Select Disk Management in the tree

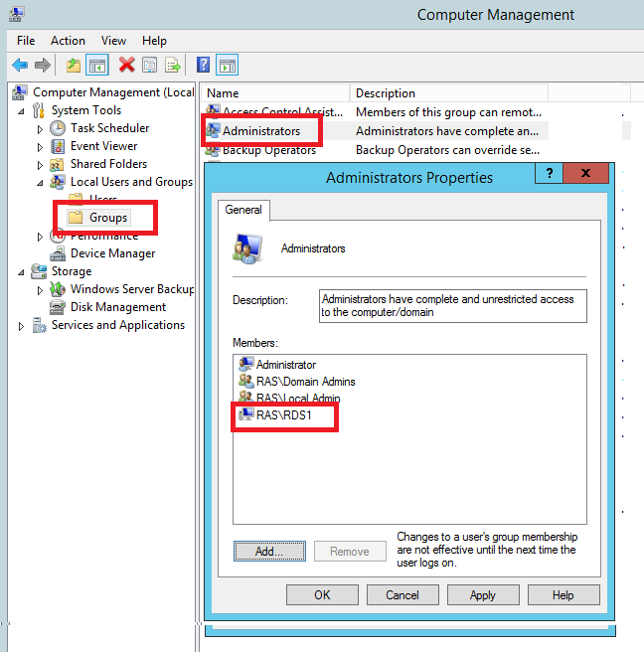(118, 307)
